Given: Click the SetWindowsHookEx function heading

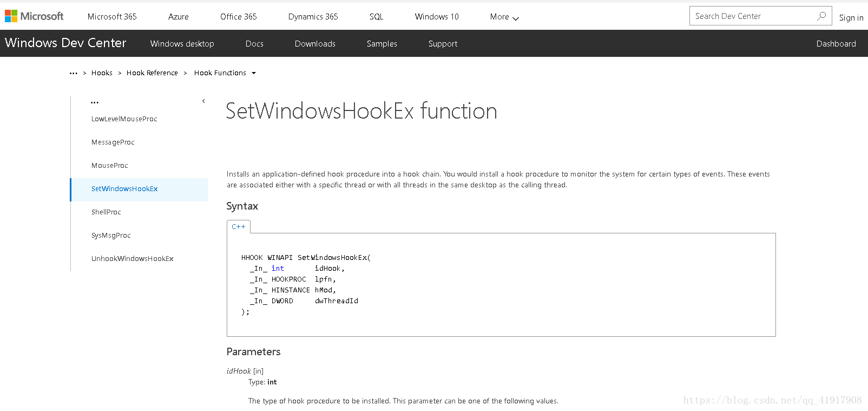Looking at the screenshot, I should (x=361, y=111).
